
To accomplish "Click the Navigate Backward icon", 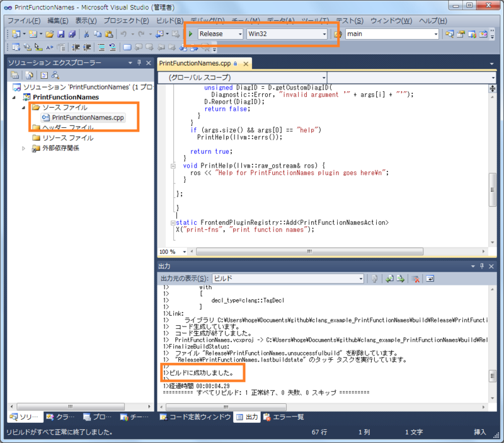I will point(159,34).
